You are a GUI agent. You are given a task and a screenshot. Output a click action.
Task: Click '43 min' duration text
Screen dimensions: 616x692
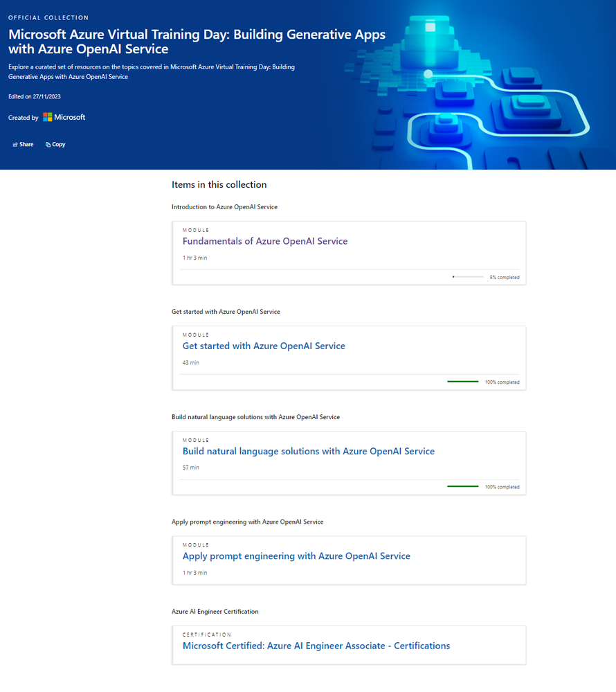coord(190,363)
